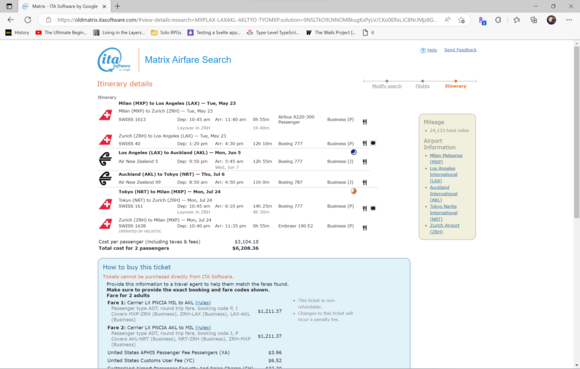Open the rules link for Fare 2

click(203, 328)
